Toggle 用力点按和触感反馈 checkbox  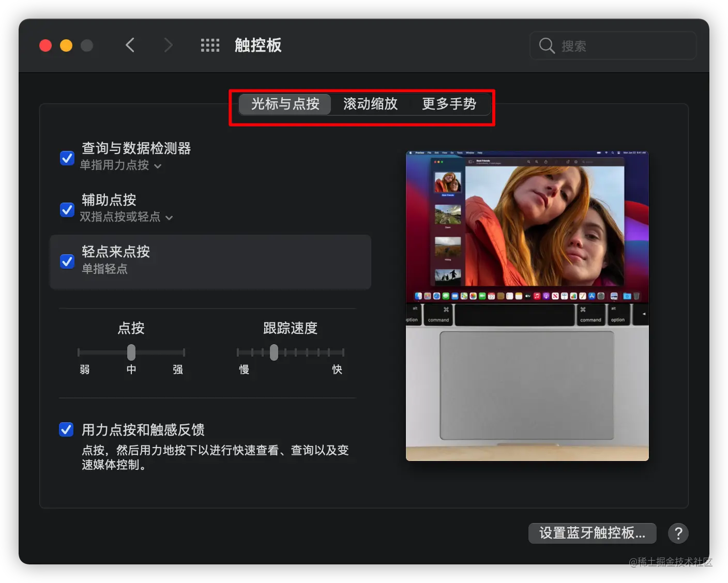(66, 429)
